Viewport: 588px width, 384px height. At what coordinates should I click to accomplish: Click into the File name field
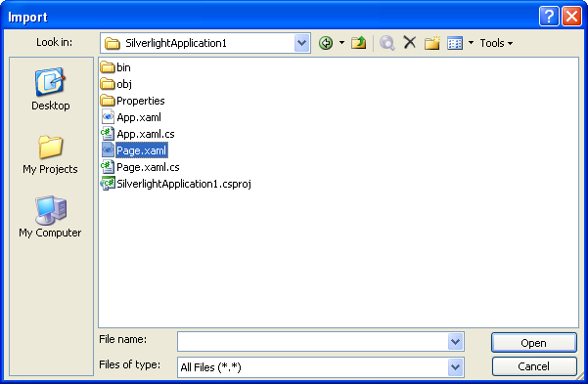[x=312, y=342]
